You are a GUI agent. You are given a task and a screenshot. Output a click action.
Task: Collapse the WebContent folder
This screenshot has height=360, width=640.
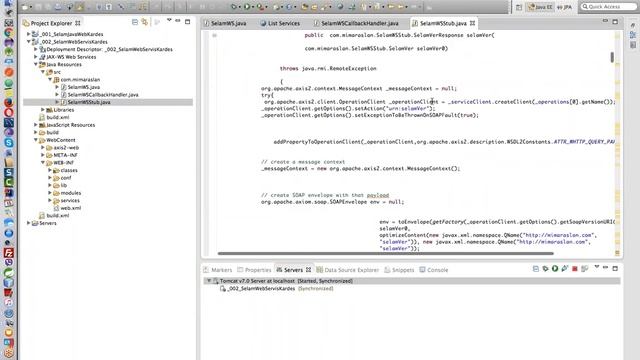pos(36,140)
